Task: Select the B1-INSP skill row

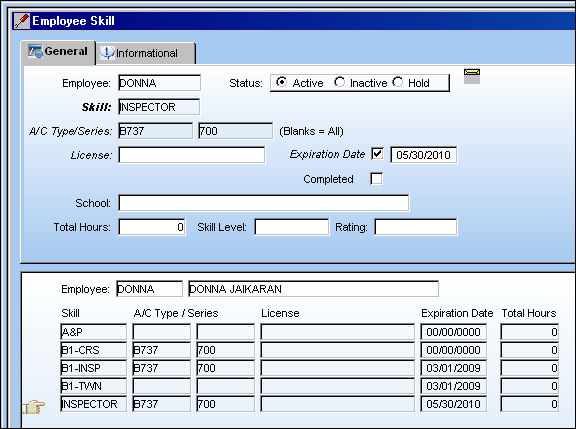Action: 93,368
